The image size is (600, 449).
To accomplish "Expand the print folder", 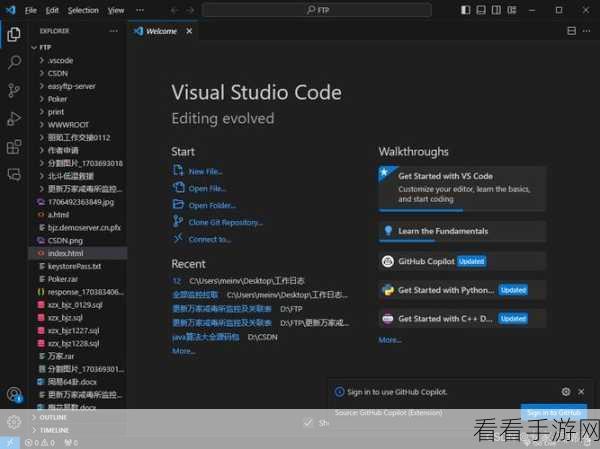I will (78, 112).
